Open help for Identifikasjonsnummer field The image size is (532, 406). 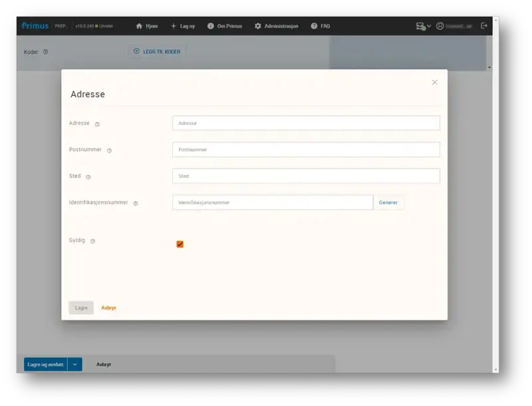[136, 203]
